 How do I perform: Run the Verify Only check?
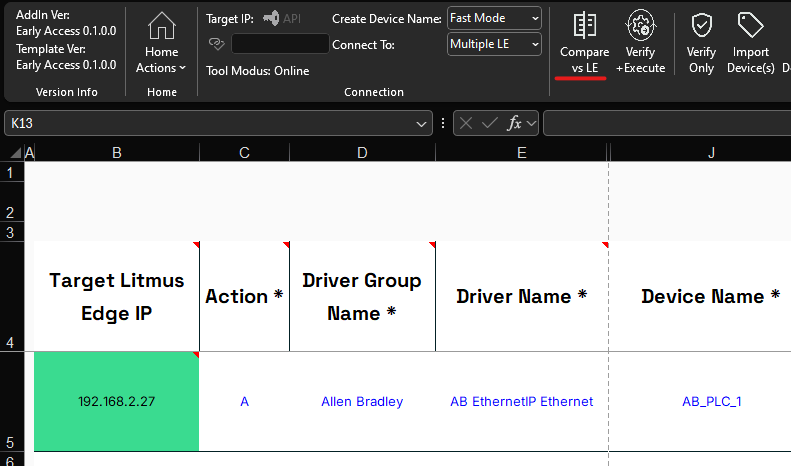pyautogui.click(x=701, y=42)
